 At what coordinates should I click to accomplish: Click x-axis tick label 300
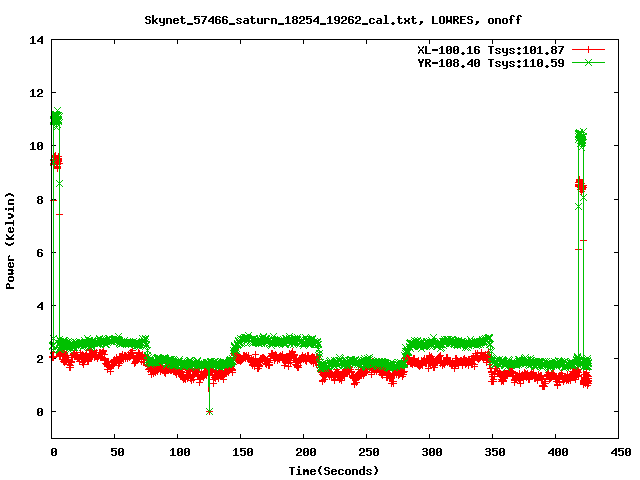coord(432,452)
